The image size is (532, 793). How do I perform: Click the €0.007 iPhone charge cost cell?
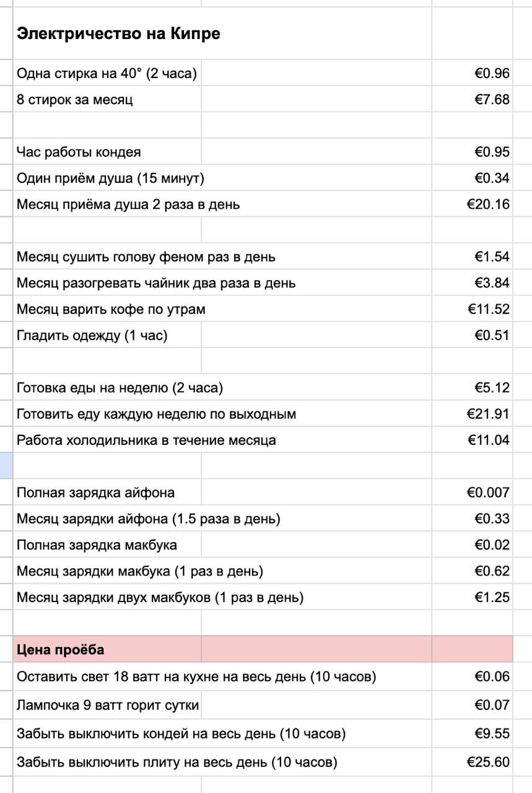pos(488,493)
